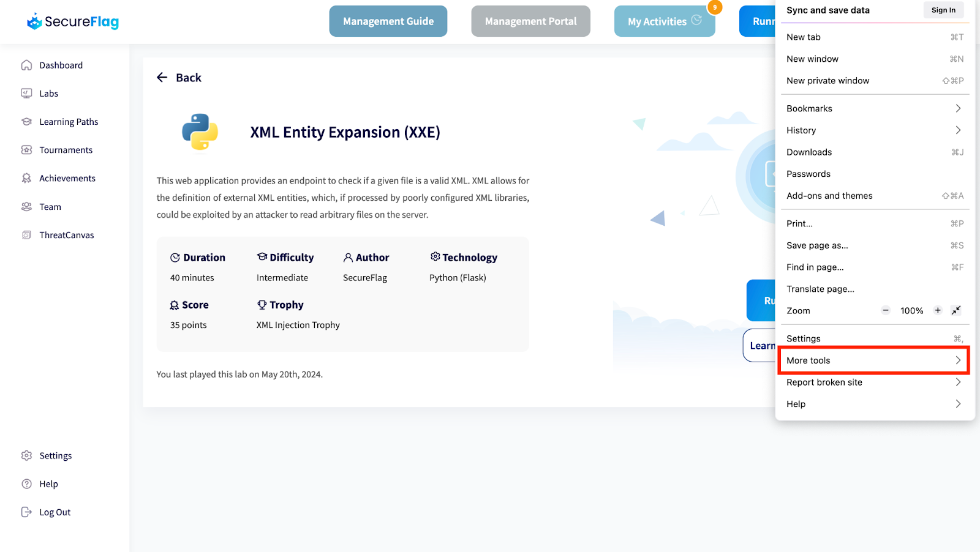
Task: Click Sync and save data header
Action: [828, 10]
